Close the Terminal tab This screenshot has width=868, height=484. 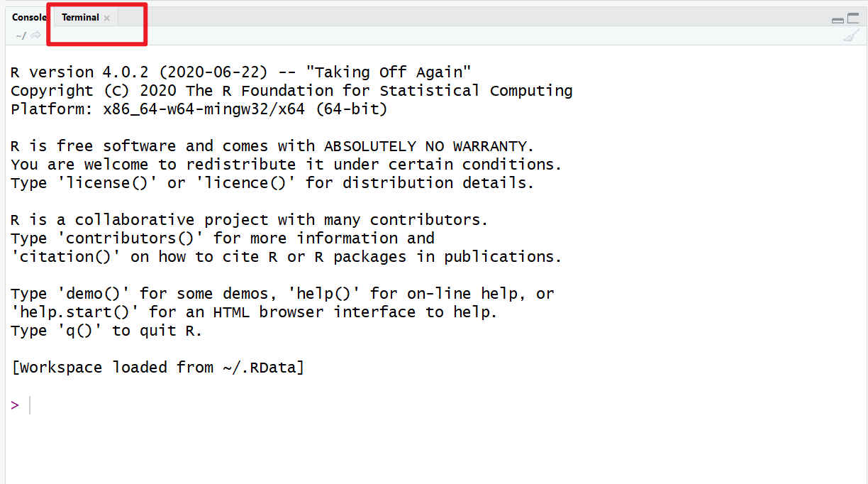point(107,18)
